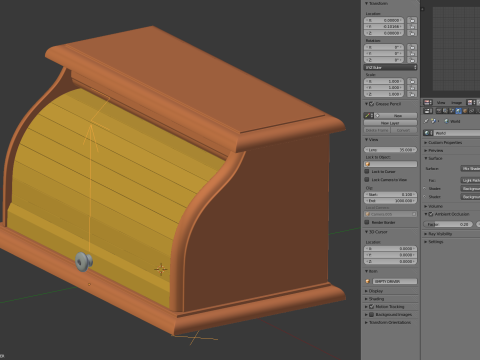Select the World properties tab icon
Viewport: 480px width, 360px height.
pyautogui.click(x=458, y=111)
